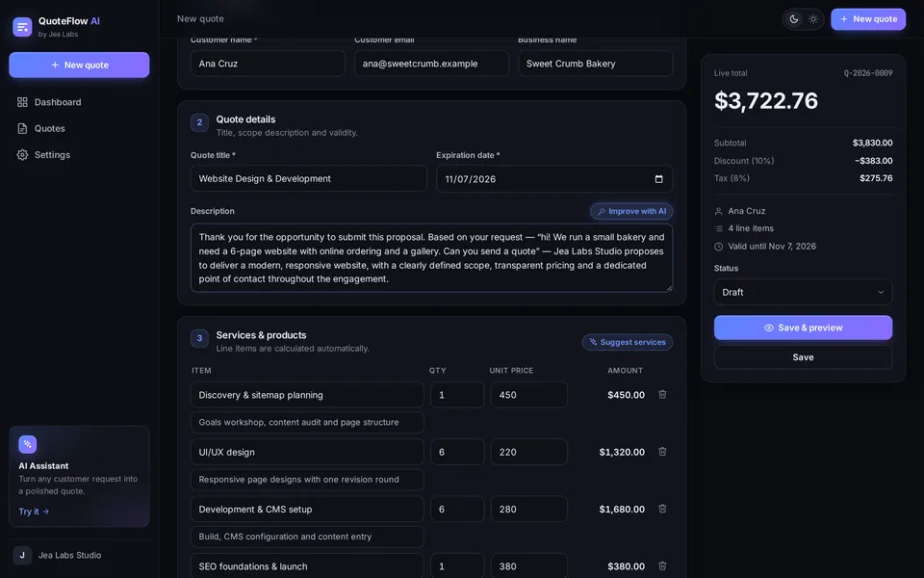Edit the Customer email field
This screenshot has height=578, width=924.
431,64
